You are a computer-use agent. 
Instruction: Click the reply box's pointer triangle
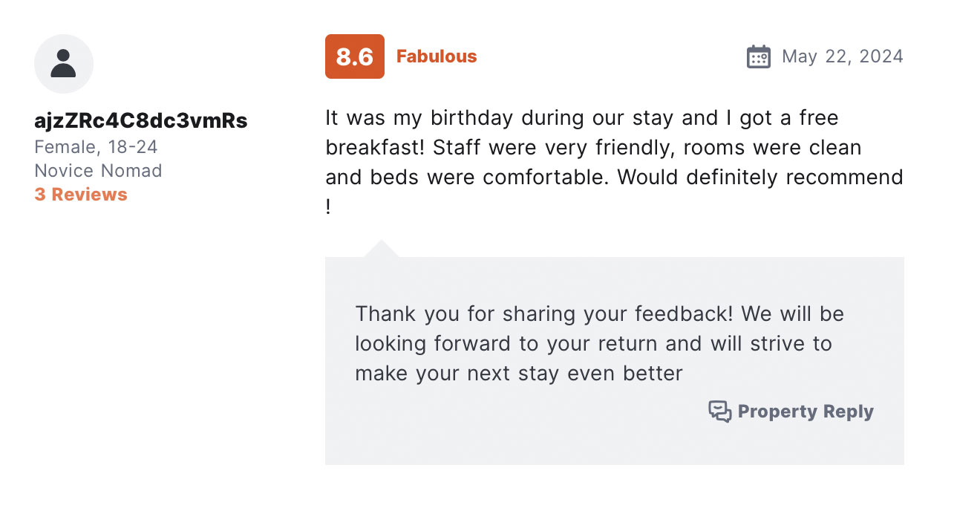[x=381, y=249]
